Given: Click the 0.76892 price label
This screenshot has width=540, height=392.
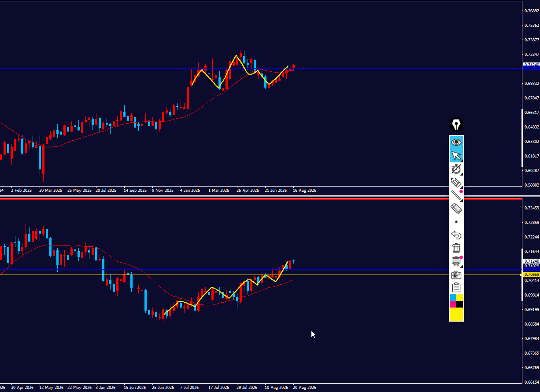Looking at the screenshot, I should 533,11.
